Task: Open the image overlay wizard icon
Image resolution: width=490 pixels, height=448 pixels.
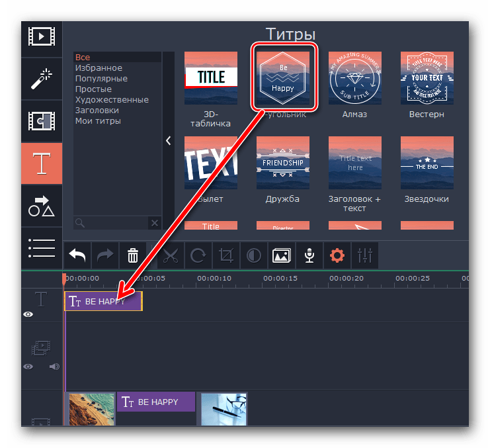Action: [282, 255]
